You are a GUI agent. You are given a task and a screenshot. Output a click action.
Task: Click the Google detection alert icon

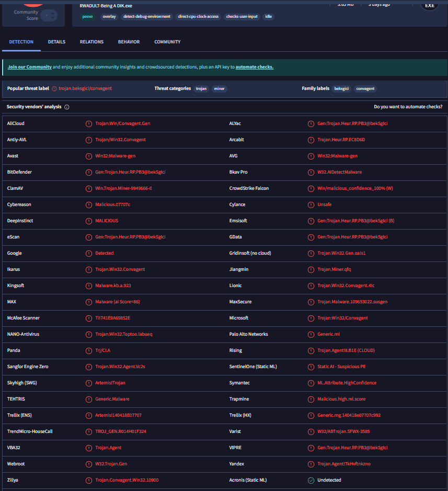[89, 253]
